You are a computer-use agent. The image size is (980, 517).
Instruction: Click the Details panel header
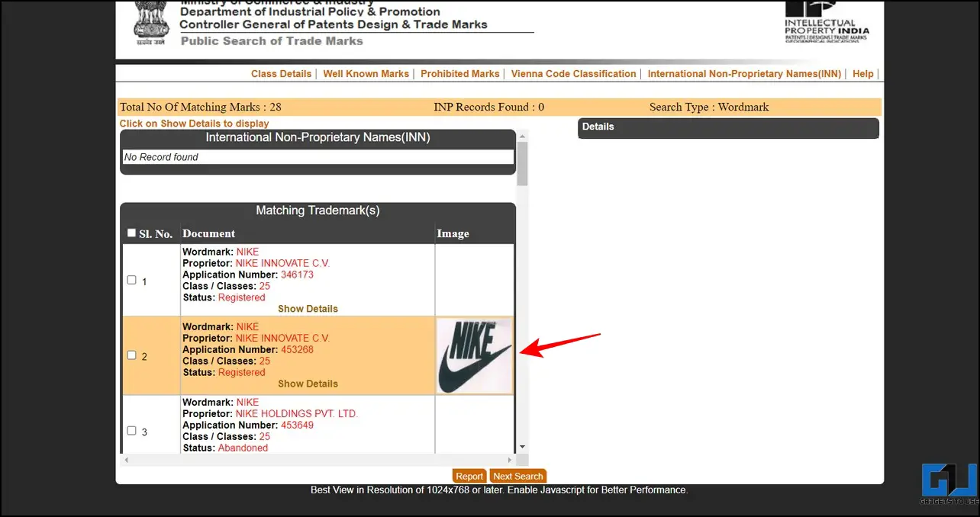pyautogui.click(x=728, y=127)
